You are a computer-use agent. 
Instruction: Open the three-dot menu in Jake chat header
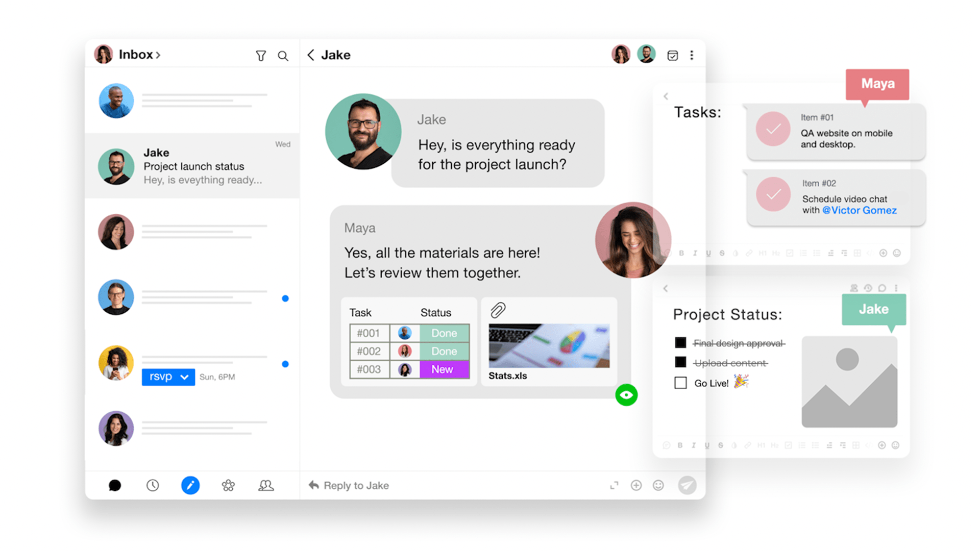(692, 55)
